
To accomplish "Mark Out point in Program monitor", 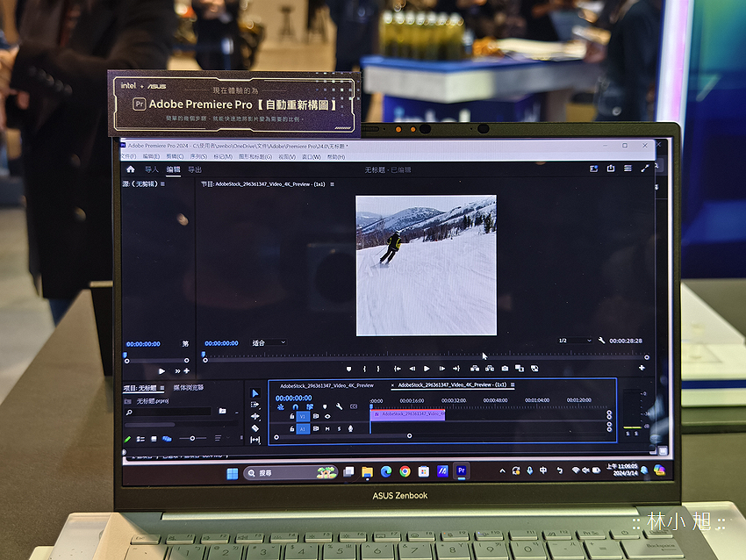I will 378,369.
